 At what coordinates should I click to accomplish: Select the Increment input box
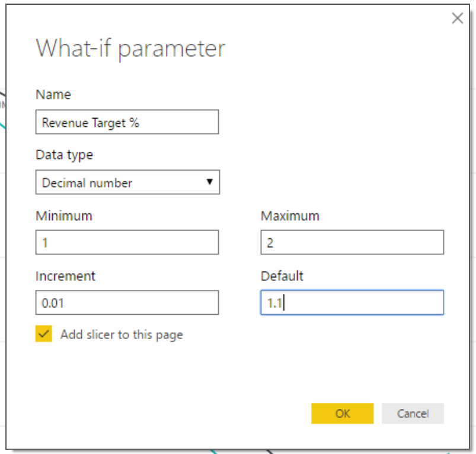tap(127, 303)
